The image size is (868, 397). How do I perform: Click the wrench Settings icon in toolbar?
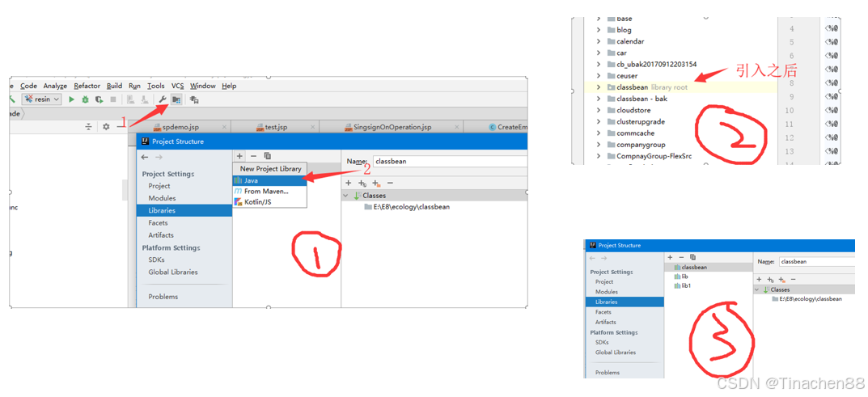point(162,99)
